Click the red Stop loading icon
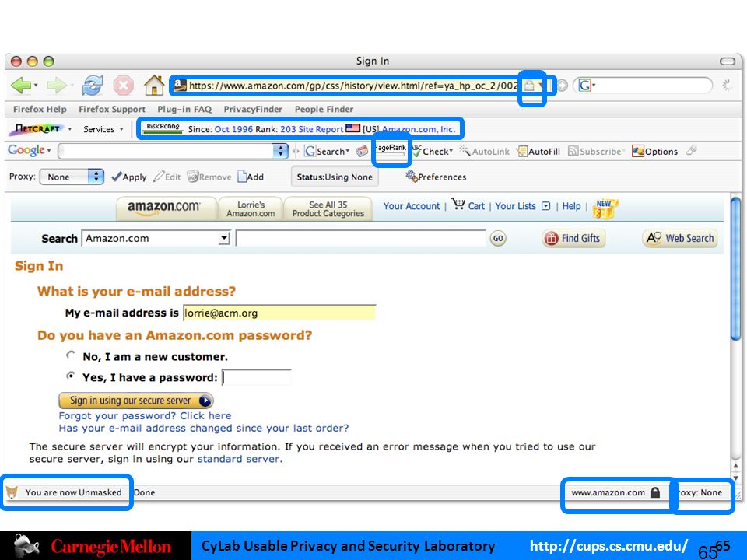Viewport: 747px width, 560px height. [123, 86]
